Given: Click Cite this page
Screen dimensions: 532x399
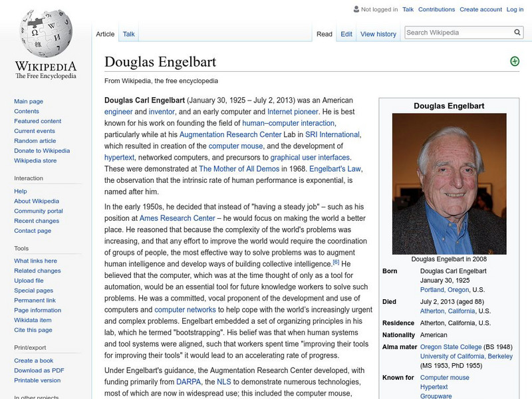Looking at the screenshot, I should point(33,329).
